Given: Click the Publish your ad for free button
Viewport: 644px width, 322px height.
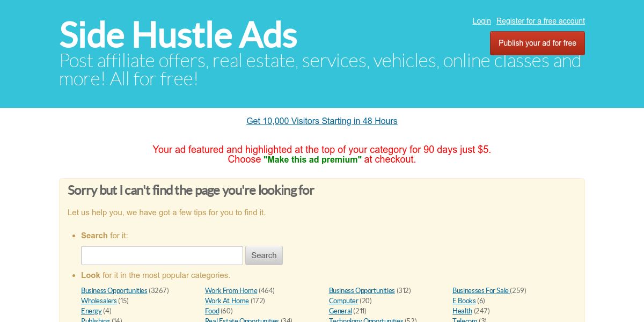Looking at the screenshot, I should (537, 43).
